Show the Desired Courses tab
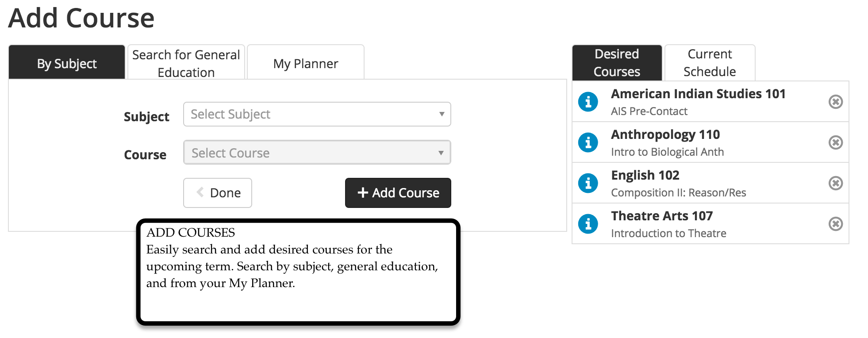Screen dimensions: 868x338 pos(617,63)
